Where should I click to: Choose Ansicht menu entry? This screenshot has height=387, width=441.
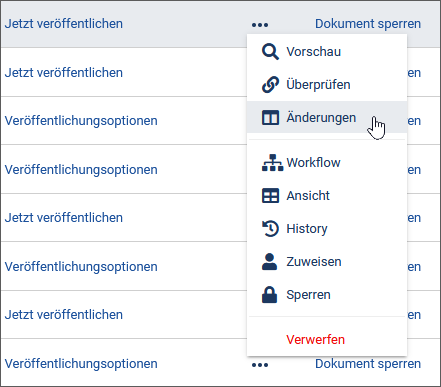pyautogui.click(x=327, y=196)
